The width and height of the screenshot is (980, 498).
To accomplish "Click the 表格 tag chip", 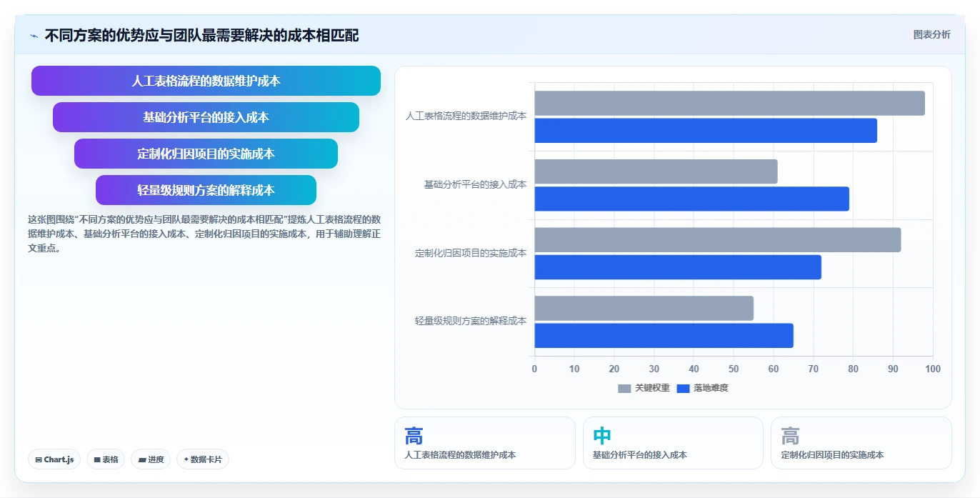I will click(x=106, y=459).
